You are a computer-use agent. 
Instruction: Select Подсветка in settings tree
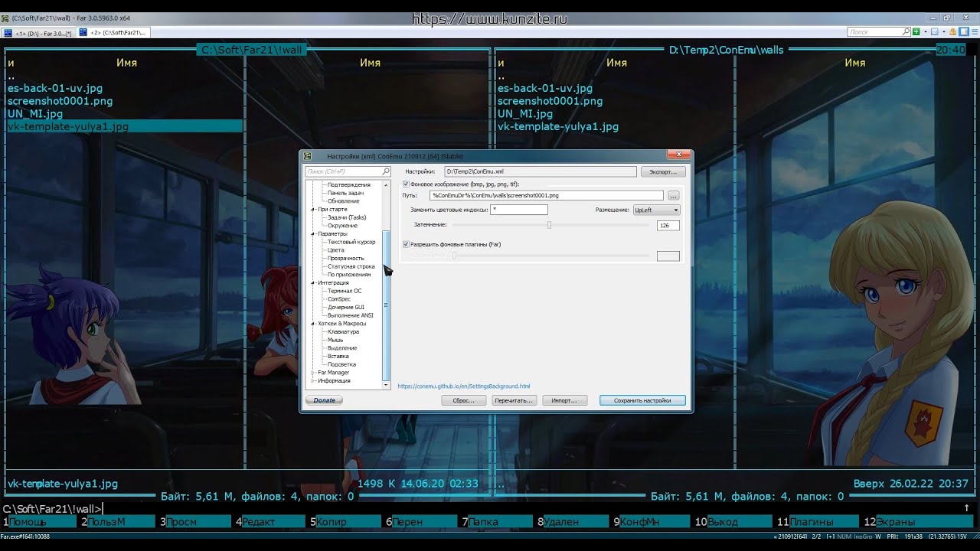[341, 364]
